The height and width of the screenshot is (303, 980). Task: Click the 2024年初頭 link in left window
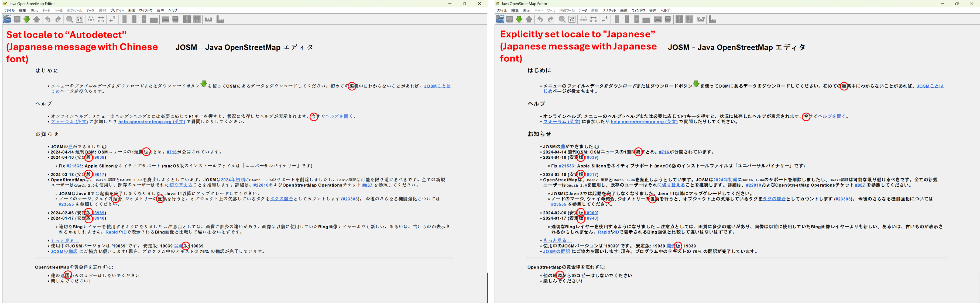(x=233, y=180)
